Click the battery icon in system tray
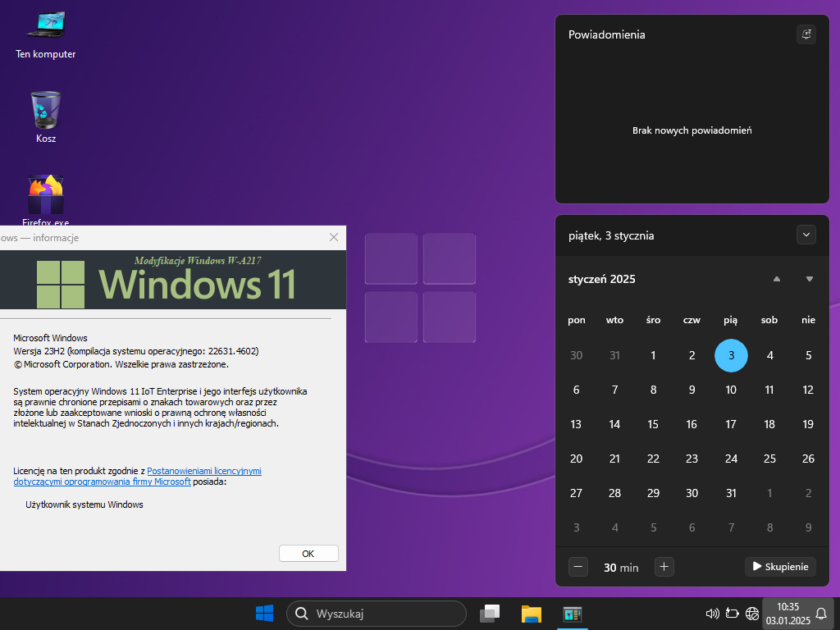 click(733, 614)
